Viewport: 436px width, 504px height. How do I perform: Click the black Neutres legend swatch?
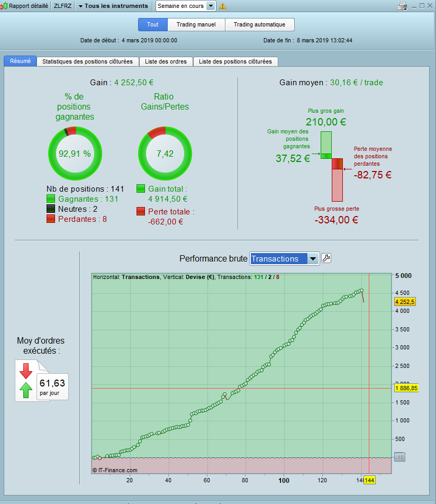pyautogui.click(x=51, y=209)
